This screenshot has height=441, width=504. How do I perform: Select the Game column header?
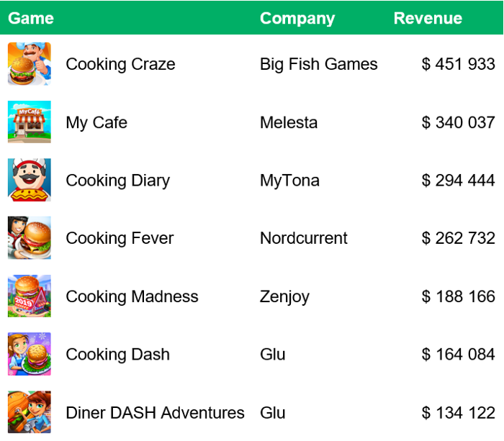31,18
